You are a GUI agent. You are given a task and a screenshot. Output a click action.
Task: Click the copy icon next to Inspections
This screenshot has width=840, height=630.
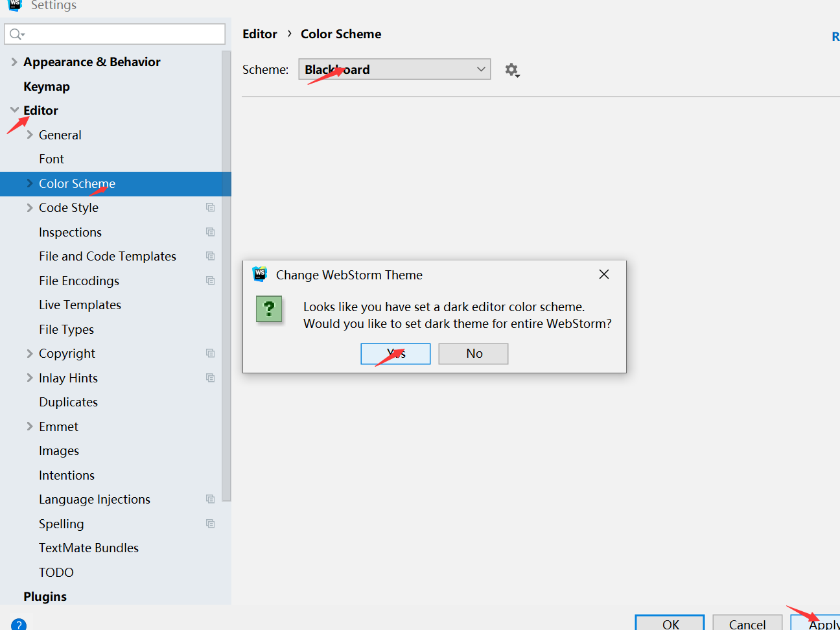210,232
